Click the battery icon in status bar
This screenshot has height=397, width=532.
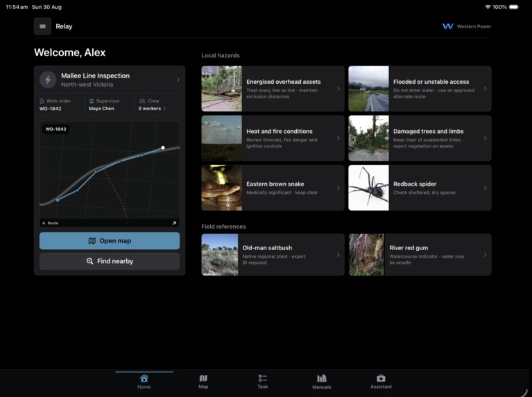[514, 7]
